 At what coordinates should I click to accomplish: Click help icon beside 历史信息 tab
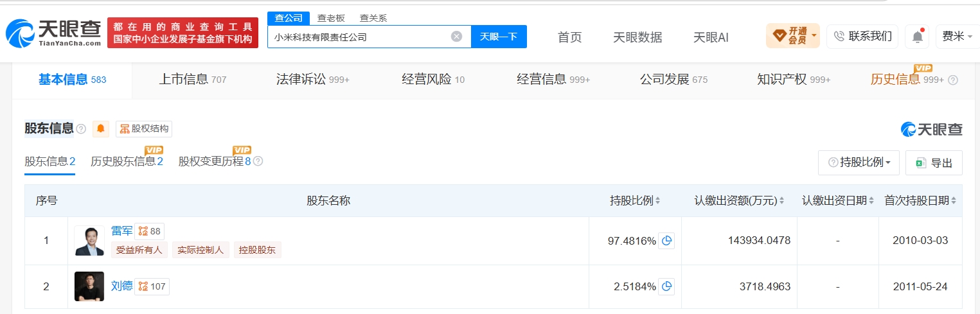click(x=953, y=80)
